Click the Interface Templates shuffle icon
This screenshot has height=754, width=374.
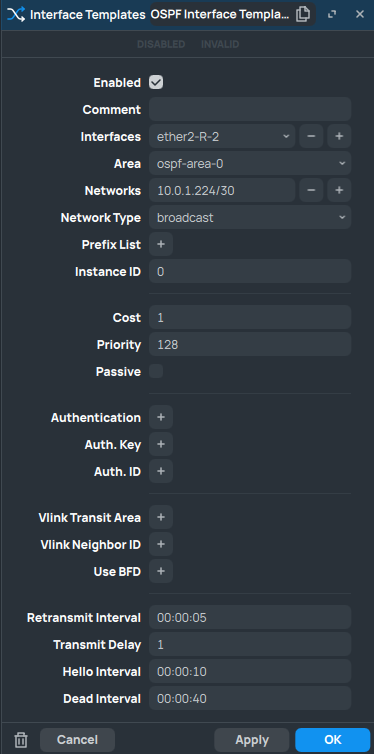coord(15,14)
